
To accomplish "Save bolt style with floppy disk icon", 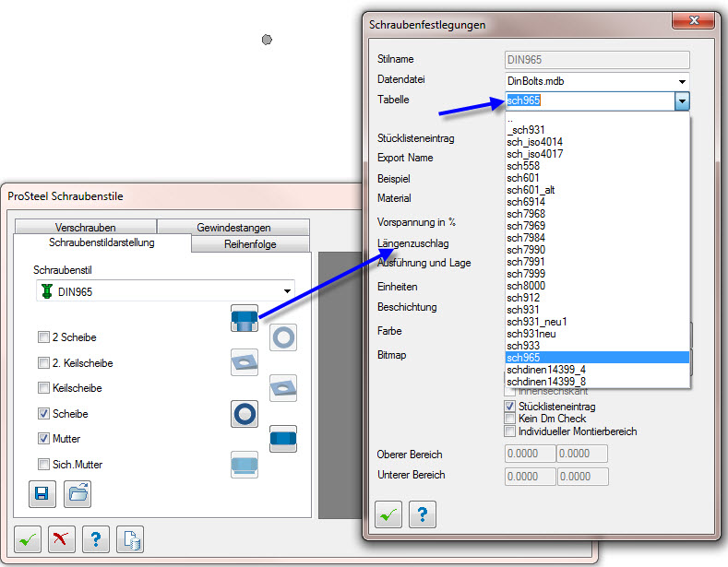I will [x=42, y=493].
